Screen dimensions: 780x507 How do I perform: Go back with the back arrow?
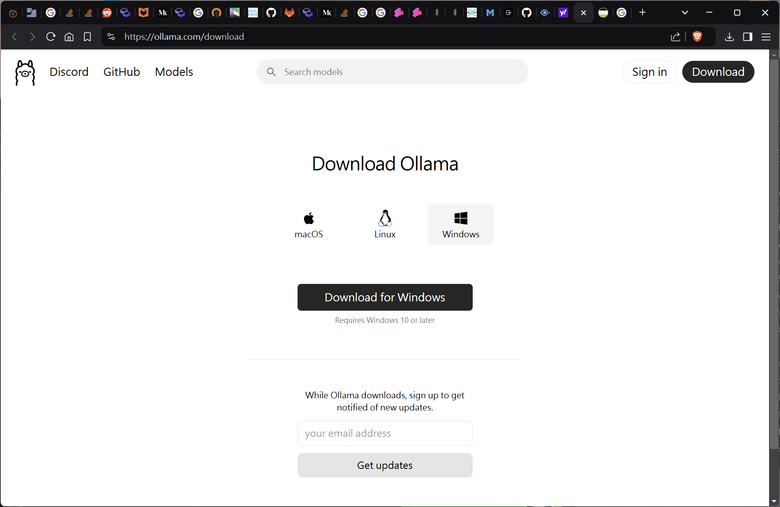[x=14, y=37]
